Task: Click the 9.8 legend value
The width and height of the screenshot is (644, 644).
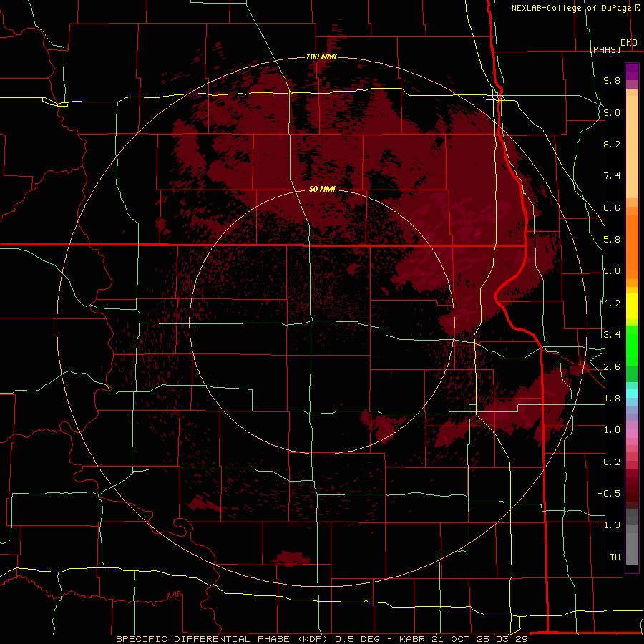Action: pos(612,80)
